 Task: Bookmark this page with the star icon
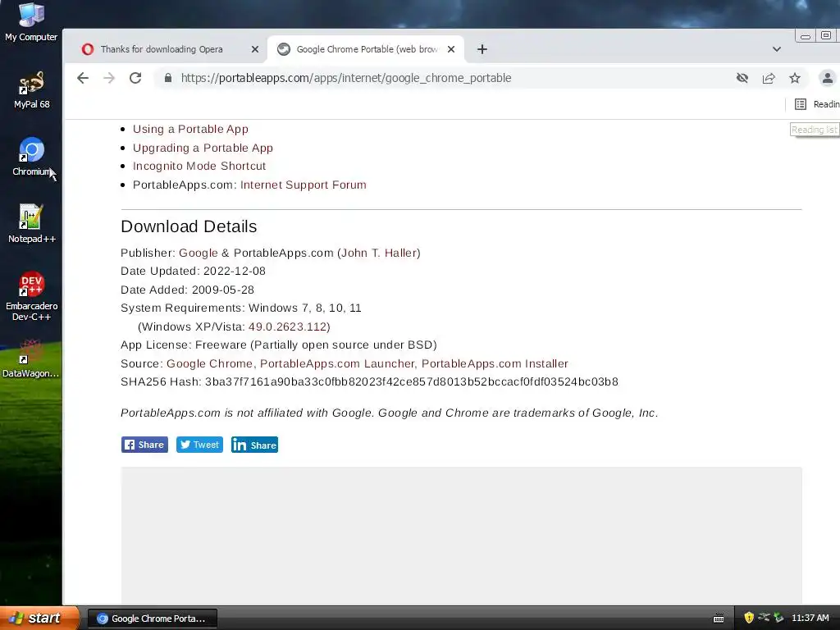click(794, 78)
